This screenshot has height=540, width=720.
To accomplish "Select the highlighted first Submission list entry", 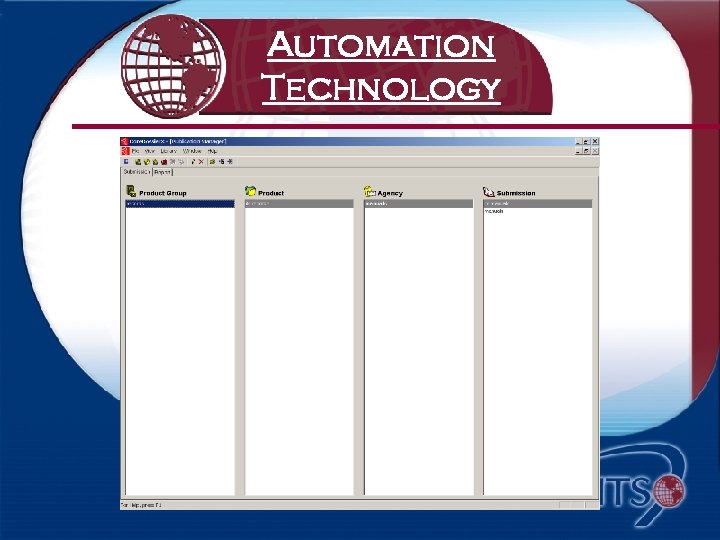I will tap(538, 203).
